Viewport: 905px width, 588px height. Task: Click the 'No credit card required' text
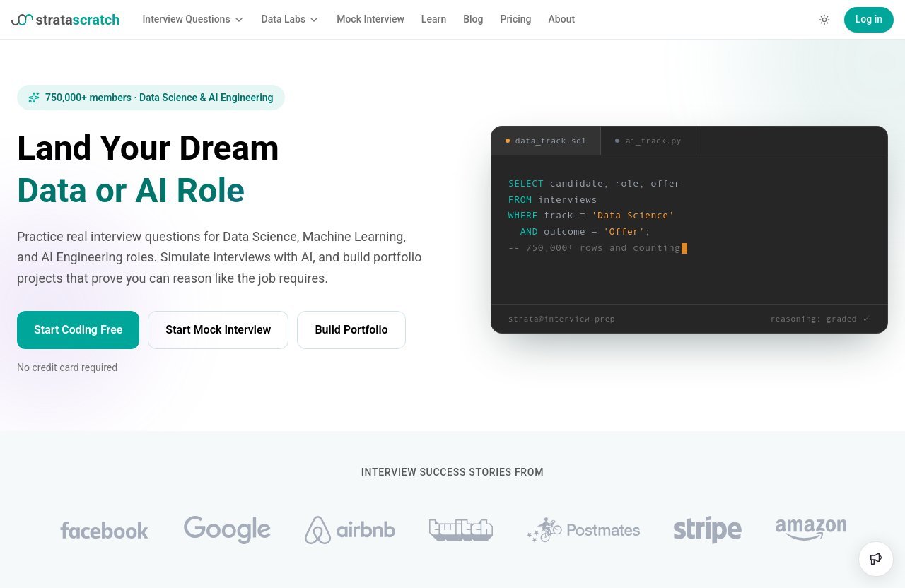pos(67,367)
